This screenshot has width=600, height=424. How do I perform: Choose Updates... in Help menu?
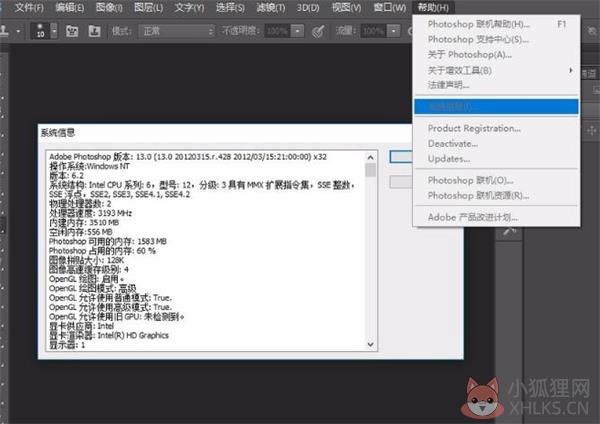[497, 159]
